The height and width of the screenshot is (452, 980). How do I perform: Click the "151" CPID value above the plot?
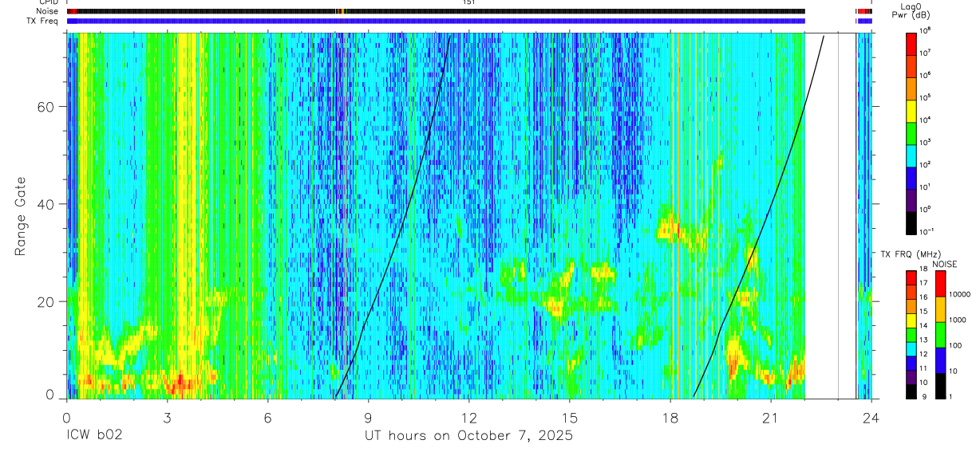click(x=468, y=2)
